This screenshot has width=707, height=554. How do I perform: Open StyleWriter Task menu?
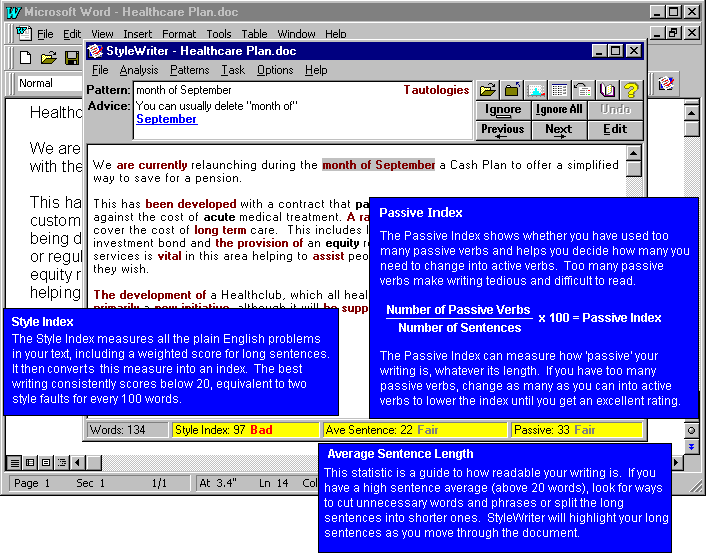233,70
